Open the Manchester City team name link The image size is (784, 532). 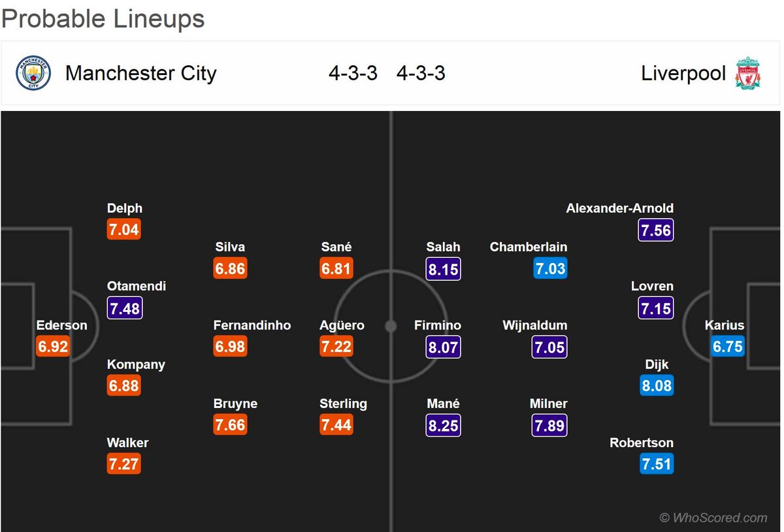[x=140, y=73]
